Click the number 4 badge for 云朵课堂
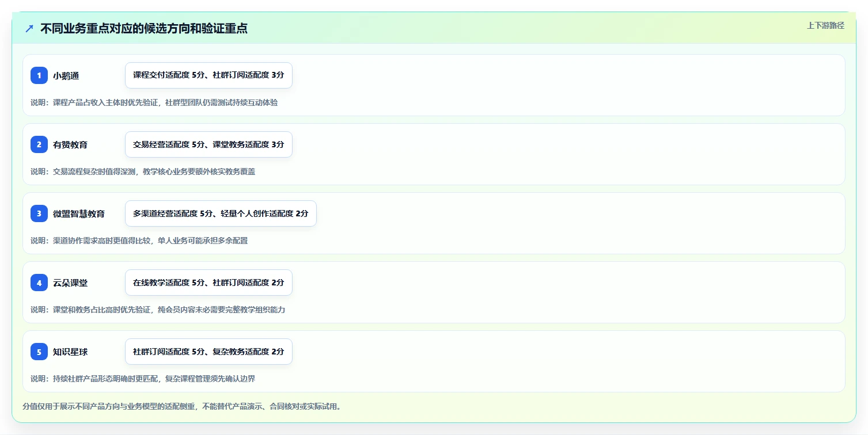This screenshot has width=868, height=435. point(39,283)
